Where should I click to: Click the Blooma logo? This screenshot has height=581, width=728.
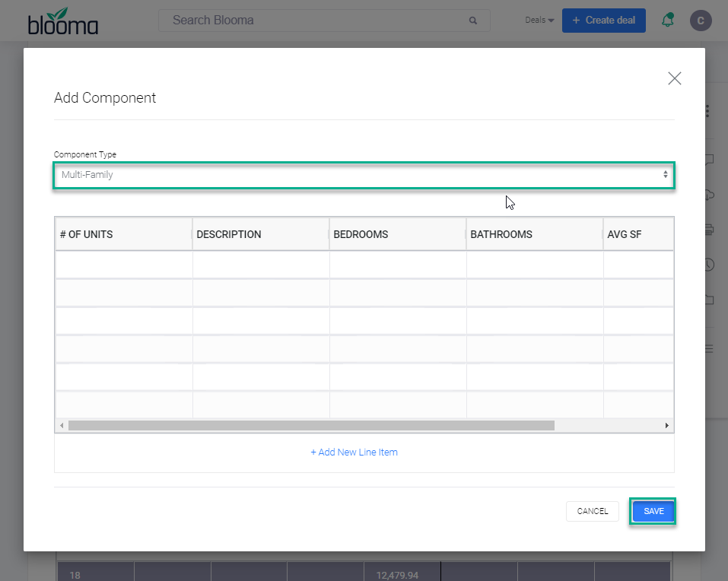pos(63,21)
